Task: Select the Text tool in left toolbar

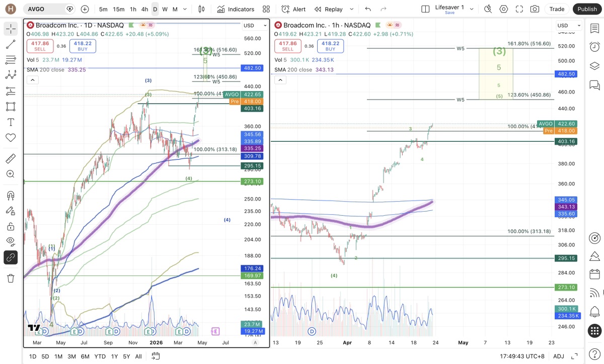Action: [x=11, y=122]
